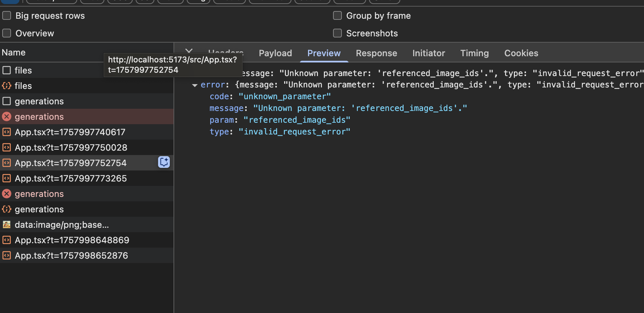Switch to the Payload tab
Viewport: 644px width, 313px height.
[x=275, y=53]
